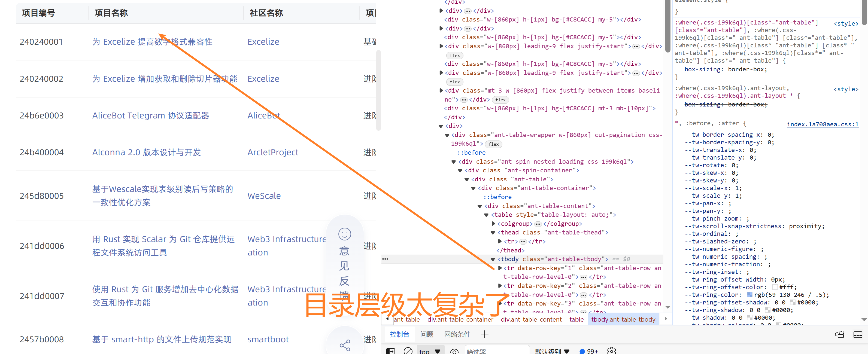Click the console sidebar toggle icon
The image size is (868, 354).
click(x=390, y=351)
